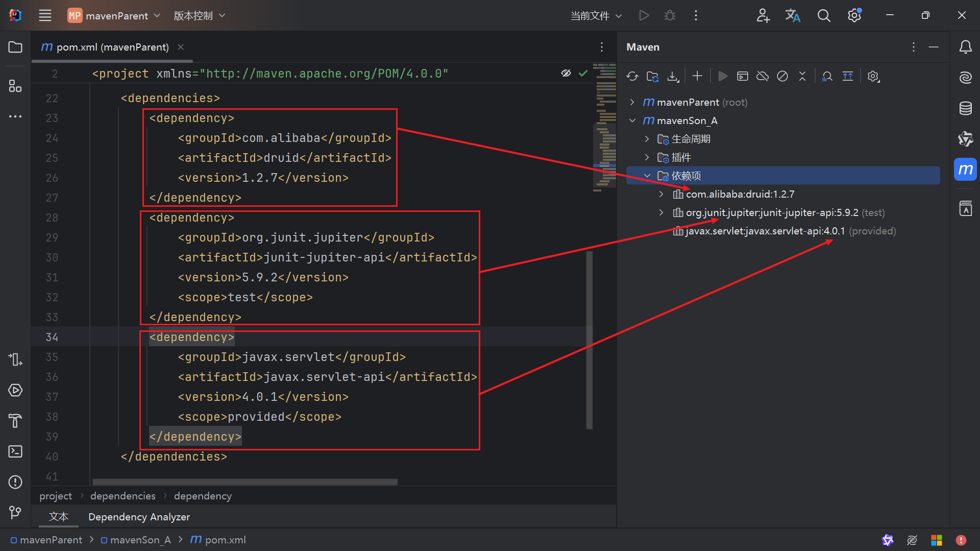Select javax.servlet-api:4.0.1 dependency
Image resolution: width=980 pixels, height=551 pixels.
coord(784,231)
